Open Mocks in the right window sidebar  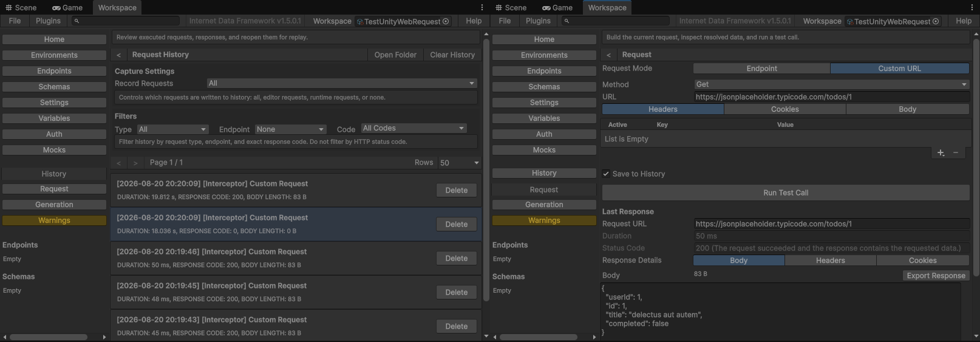(544, 150)
